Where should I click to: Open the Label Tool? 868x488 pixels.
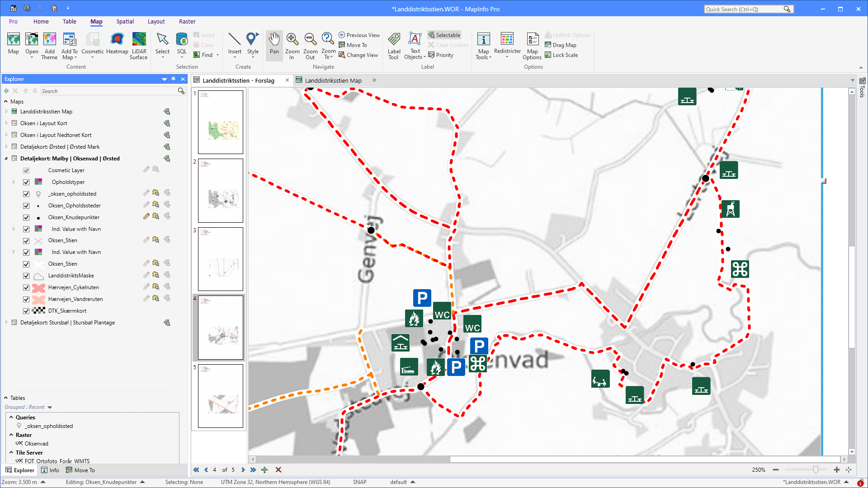point(394,45)
